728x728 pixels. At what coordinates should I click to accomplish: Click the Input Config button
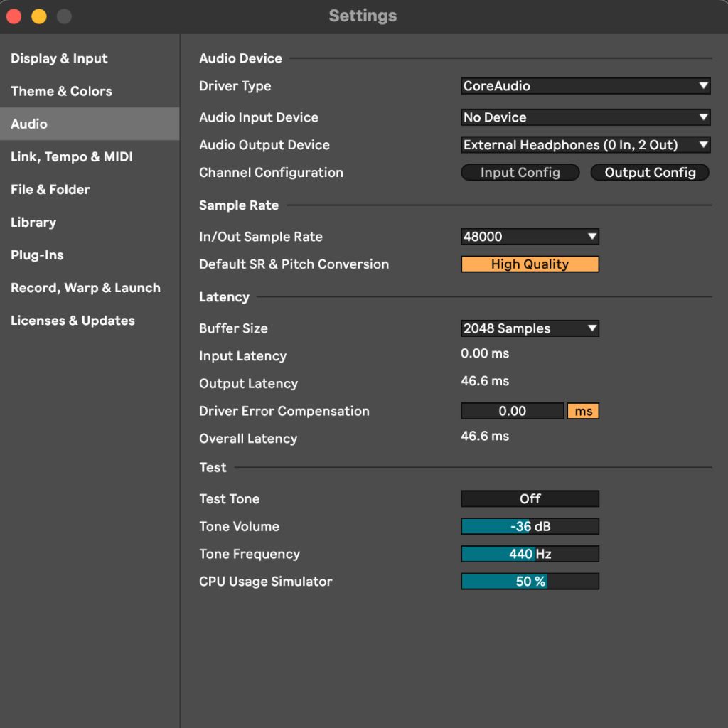(x=520, y=172)
